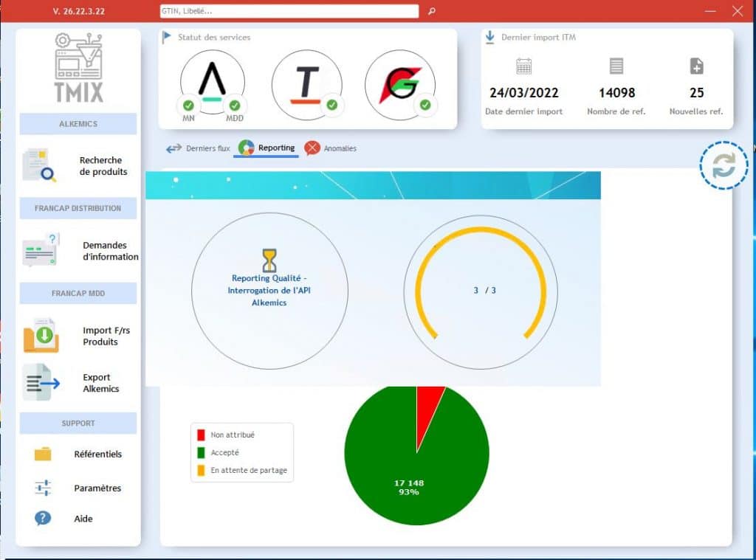Viewport: 756px width, 560px height.
Task: Click the circular refresh arrows icon
Action: coord(724,165)
